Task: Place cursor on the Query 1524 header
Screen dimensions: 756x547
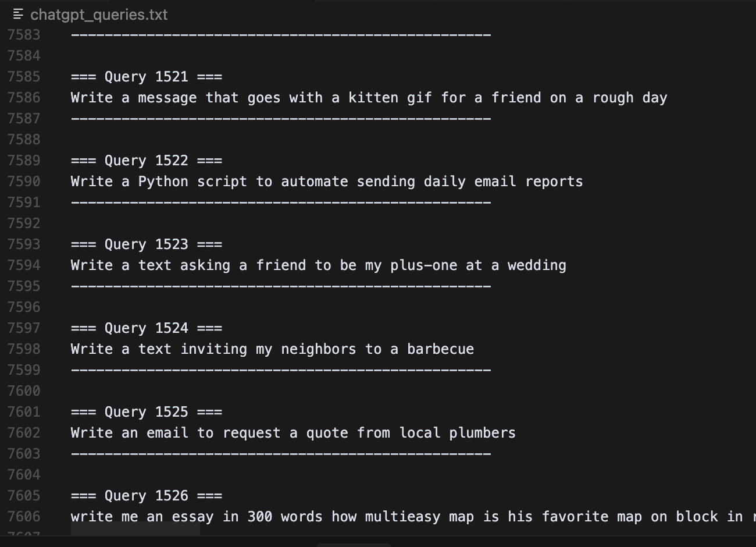Action: coord(147,328)
